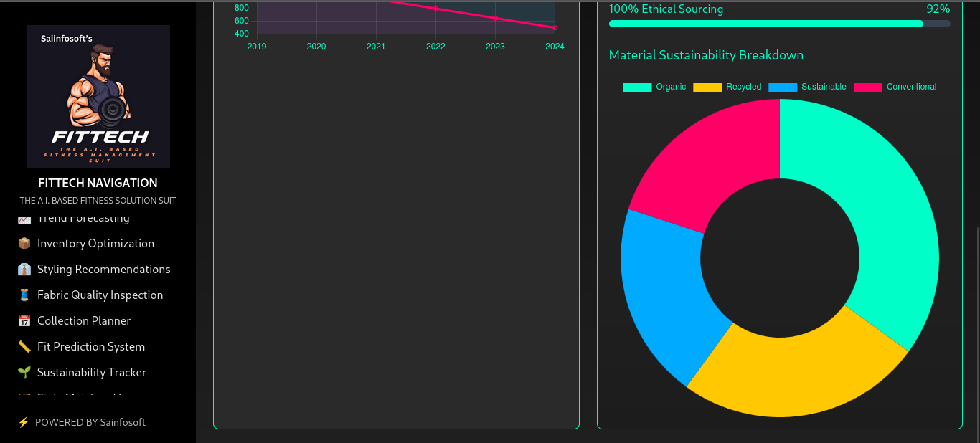The width and height of the screenshot is (980, 443).
Task: Click the POWERED BY Sainfosoft footer text
Action: [90, 422]
